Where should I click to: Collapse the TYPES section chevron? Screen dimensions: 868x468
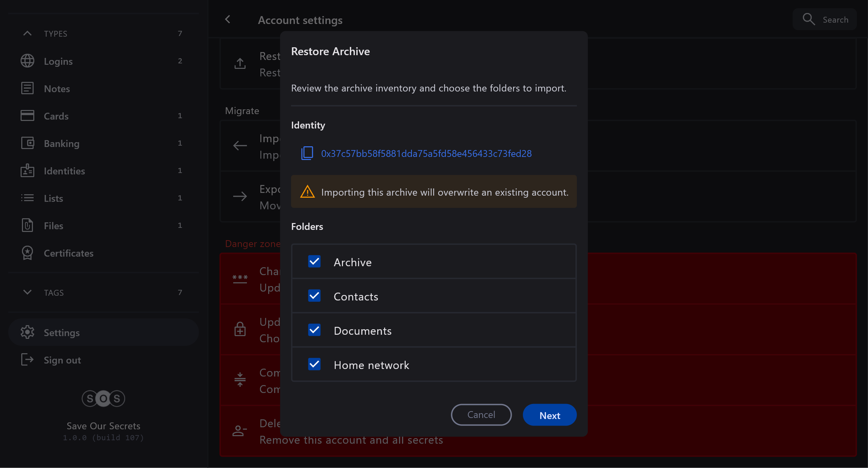coord(27,34)
